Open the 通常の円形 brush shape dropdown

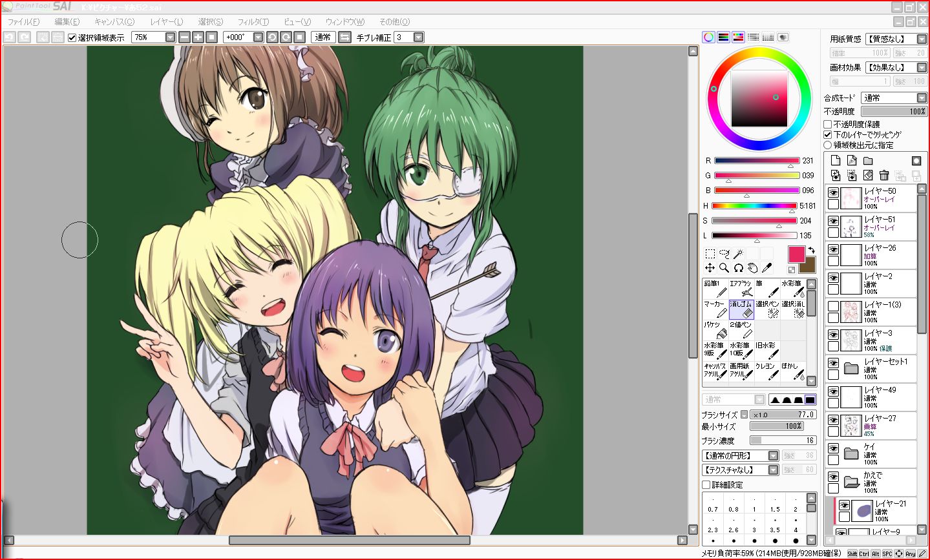click(773, 456)
